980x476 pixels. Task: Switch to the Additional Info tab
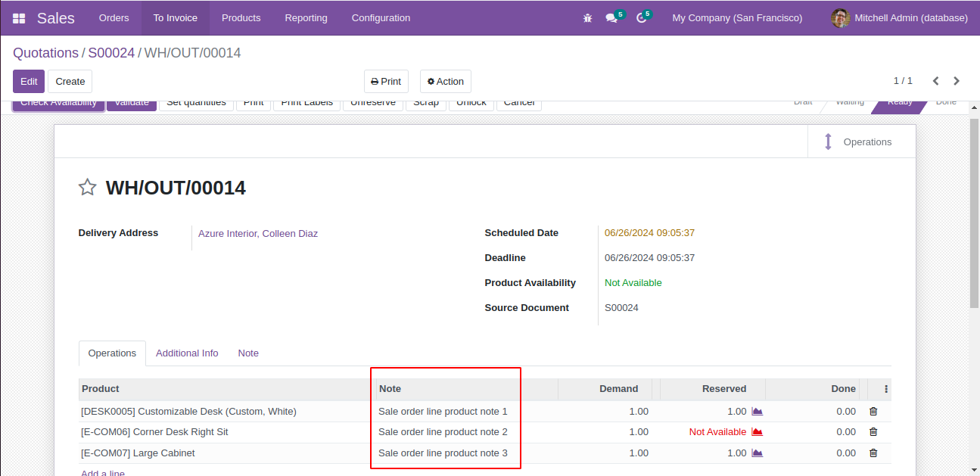pos(187,353)
